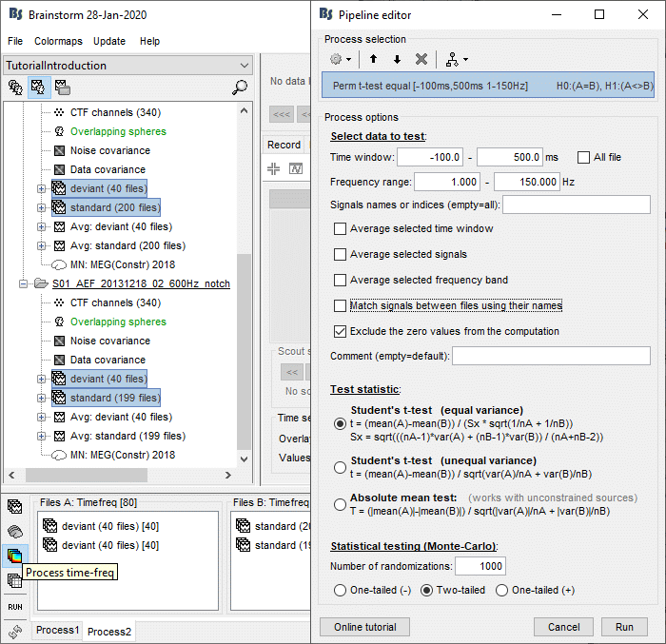Move selected process up in pipeline

pyautogui.click(x=374, y=59)
